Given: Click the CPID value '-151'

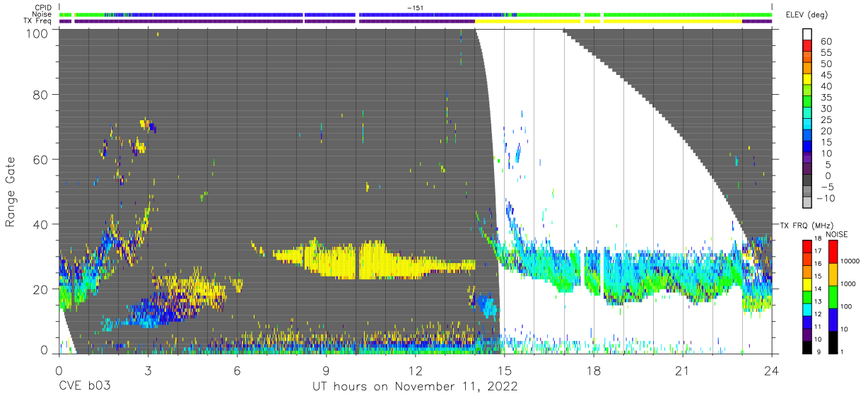Looking at the screenshot, I should point(416,8).
